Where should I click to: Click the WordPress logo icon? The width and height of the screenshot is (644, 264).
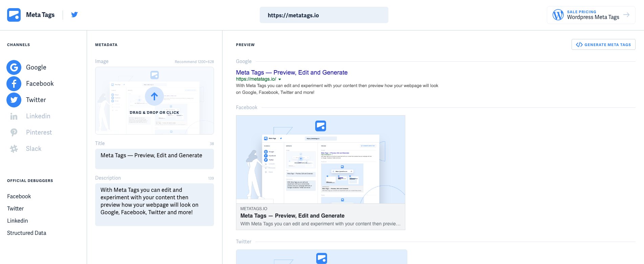558,15
